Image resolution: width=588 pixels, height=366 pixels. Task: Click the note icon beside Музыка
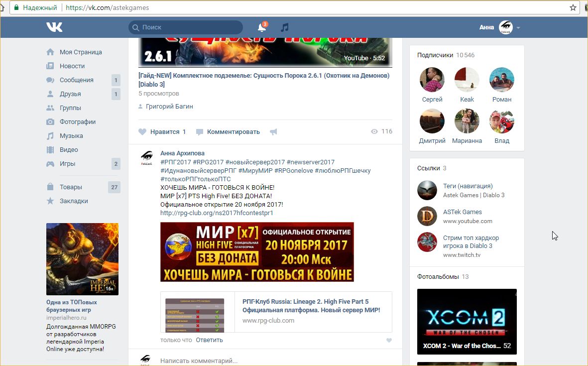click(x=50, y=136)
